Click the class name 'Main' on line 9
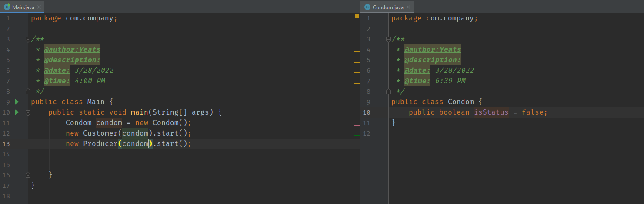644x204 pixels. (x=96, y=102)
